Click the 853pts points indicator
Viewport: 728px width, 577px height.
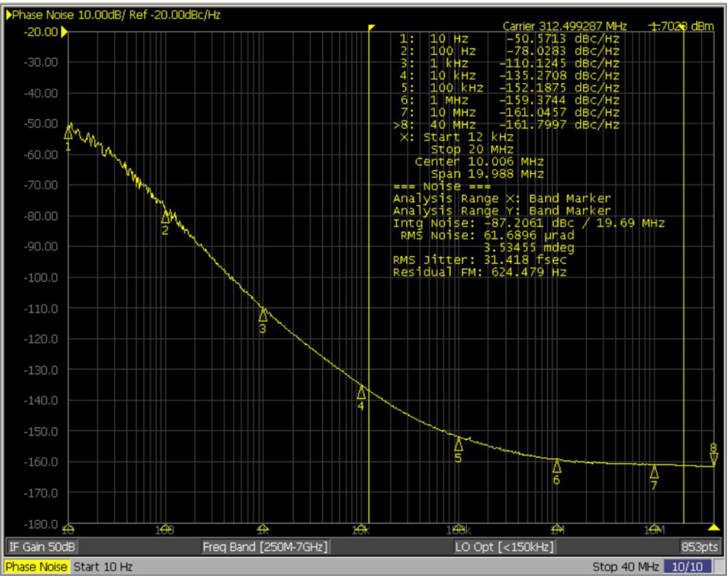699,547
